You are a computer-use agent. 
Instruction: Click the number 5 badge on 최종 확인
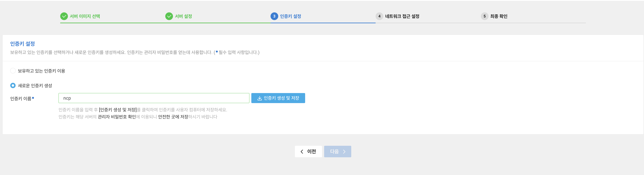484,16
